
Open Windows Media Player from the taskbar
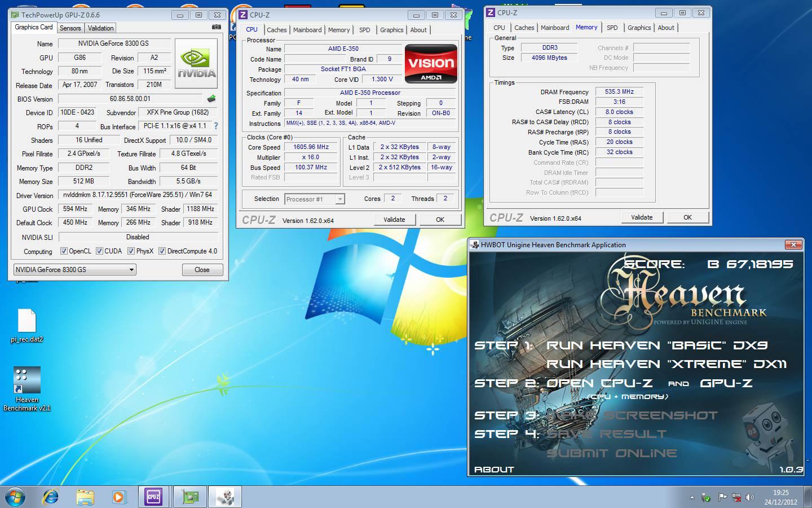coord(118,497)
